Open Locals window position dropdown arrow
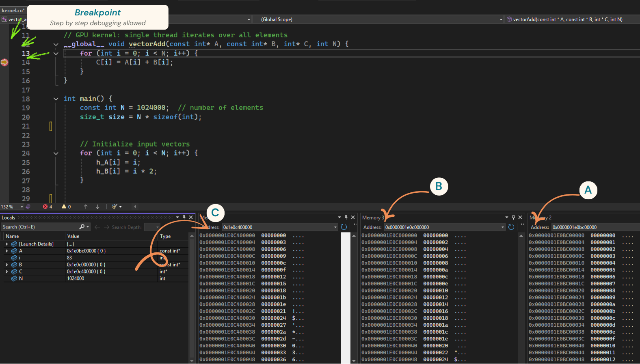The height and width of the screenshot is (364, 640). click(x=177, y=218)
